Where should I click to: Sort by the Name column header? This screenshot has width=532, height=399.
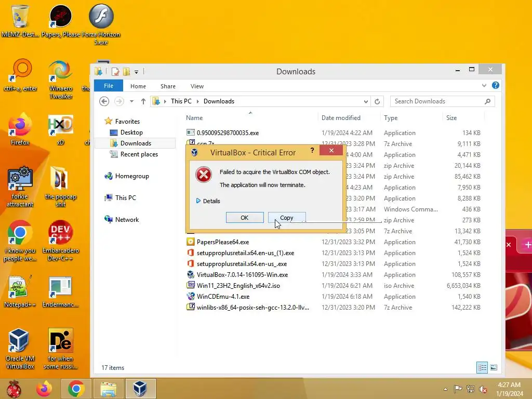(x=194, y=118)
